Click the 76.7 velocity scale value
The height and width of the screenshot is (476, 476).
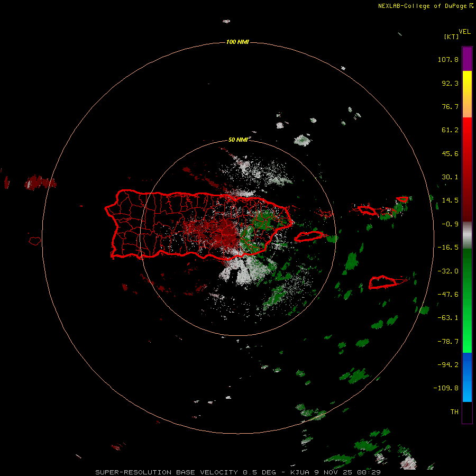click(450, 106)
